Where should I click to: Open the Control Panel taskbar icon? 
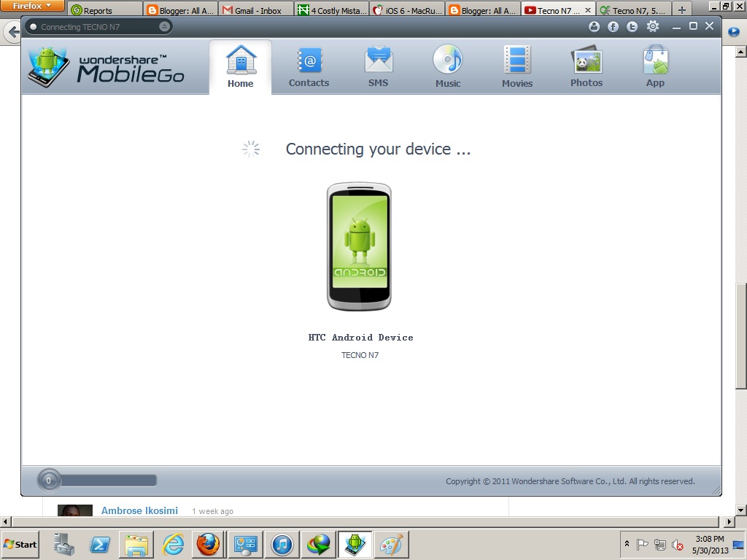point(245,544)
